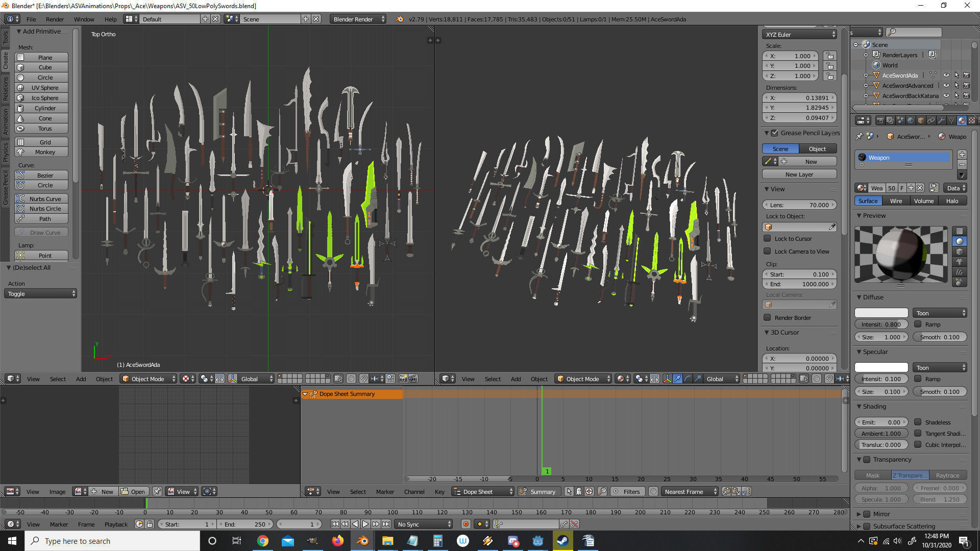The width and height of the screenshot is (980, 551).
Task: Open the Tools tab in left sidebar
Action: (x=6, y=37)
